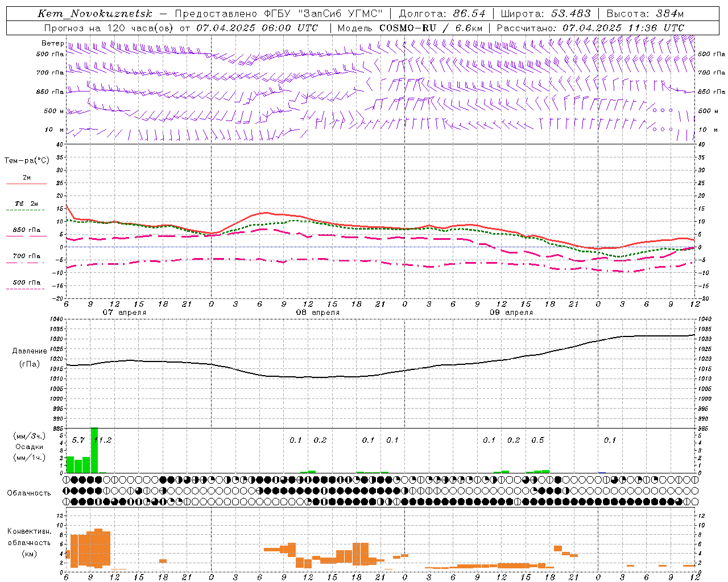Click the 5.7 precipitation value

[78, 440]
